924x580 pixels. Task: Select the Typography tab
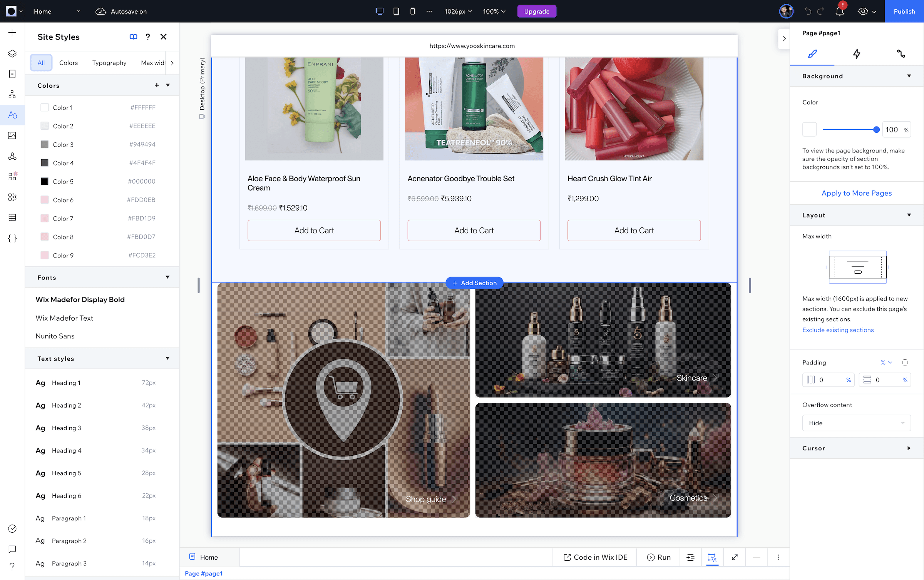pyautogui.click(x=109, y=63)
